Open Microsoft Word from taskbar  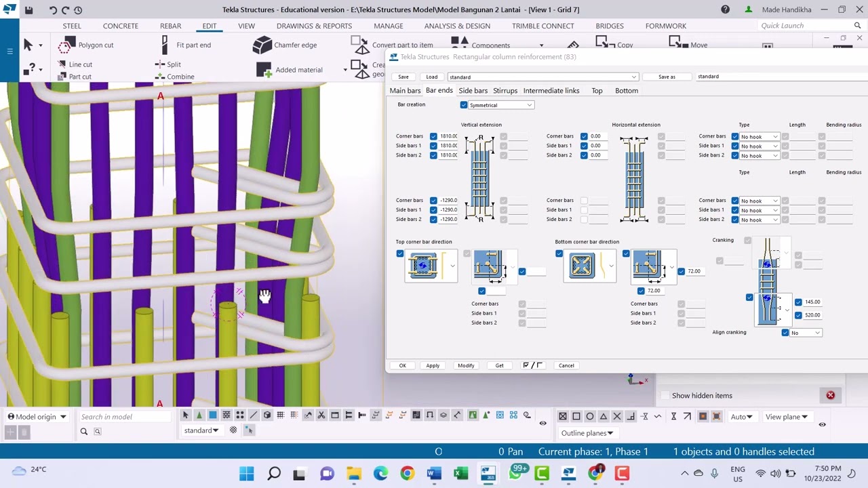434,473
